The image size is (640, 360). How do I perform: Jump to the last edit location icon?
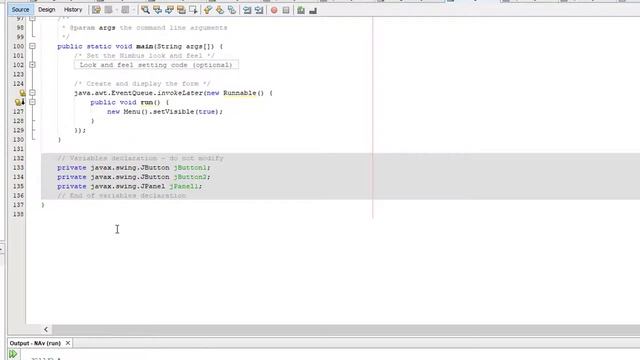(x=96, y=10)
